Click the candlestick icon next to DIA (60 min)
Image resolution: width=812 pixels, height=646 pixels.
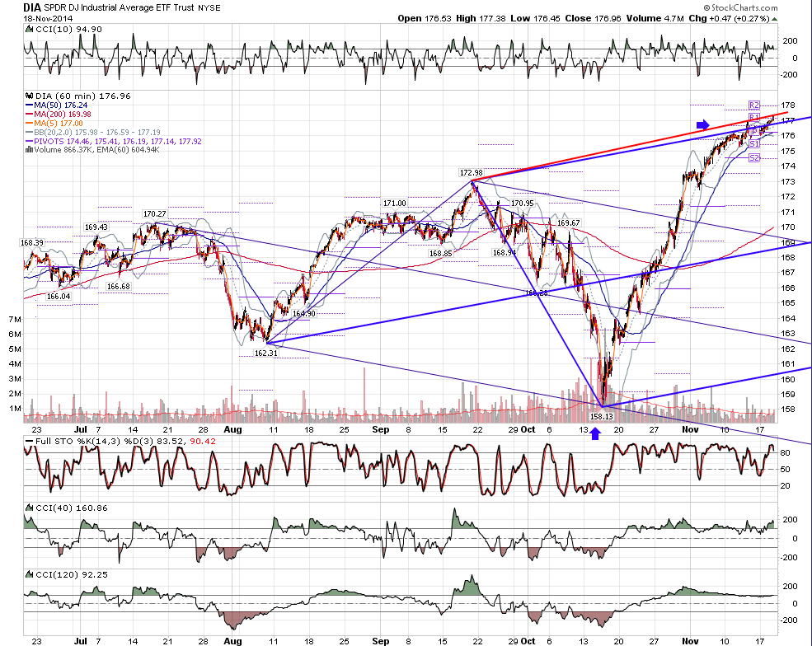[30, 96]
